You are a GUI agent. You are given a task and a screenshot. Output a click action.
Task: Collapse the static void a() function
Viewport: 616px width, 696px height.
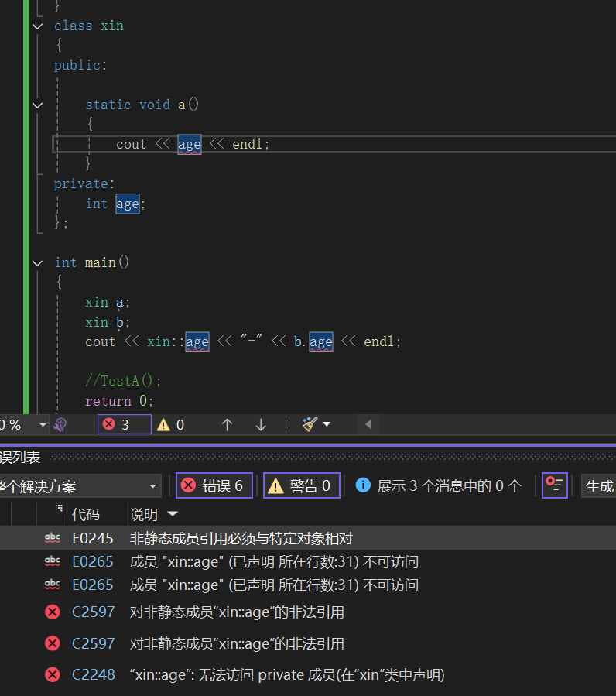point(38,105)
